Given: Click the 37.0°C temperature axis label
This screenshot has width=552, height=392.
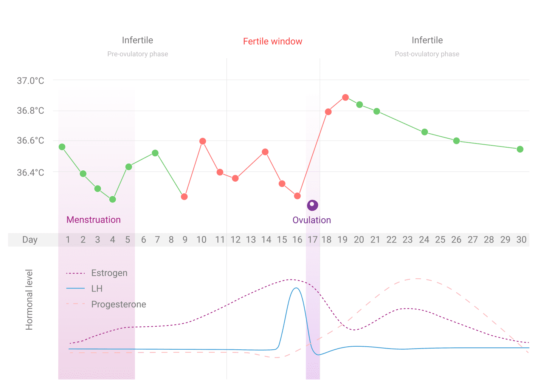Looking at the screenshot, I should click(30, 80).
